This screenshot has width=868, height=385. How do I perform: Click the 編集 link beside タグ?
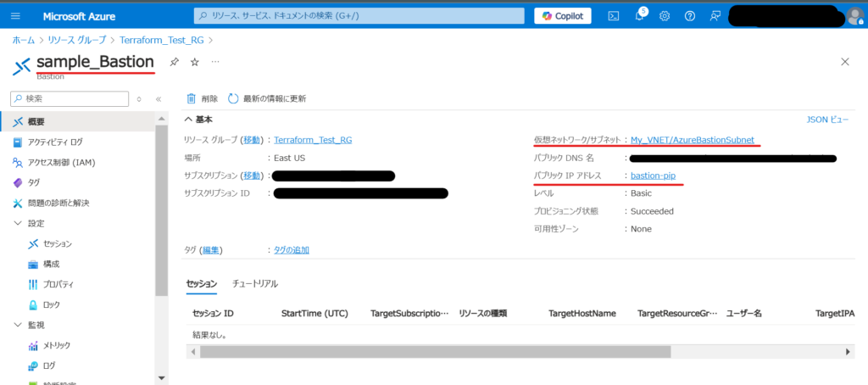(210, 250)
